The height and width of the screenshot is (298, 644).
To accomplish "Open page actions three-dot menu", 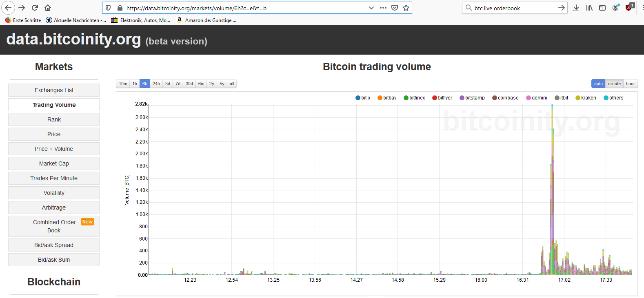I will point(383,8).
